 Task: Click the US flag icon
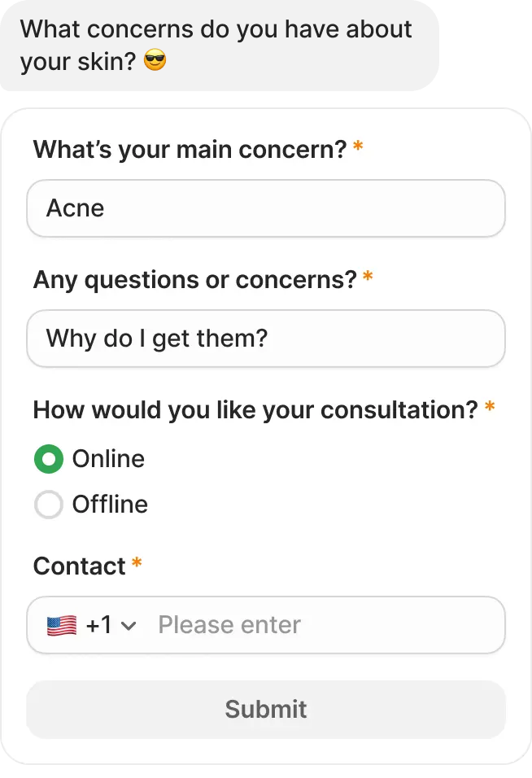pyautogui.click(x=62, y=625)
